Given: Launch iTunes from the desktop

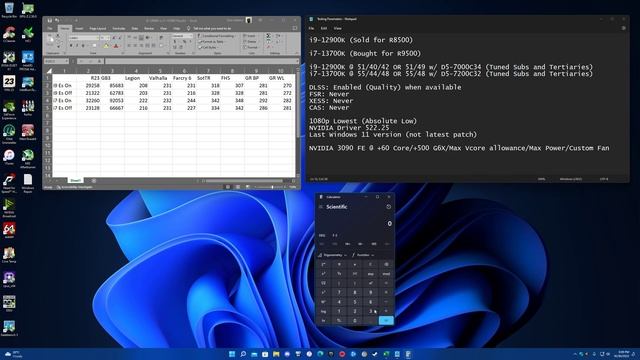Looking at the screenshot, I should 9,158.
